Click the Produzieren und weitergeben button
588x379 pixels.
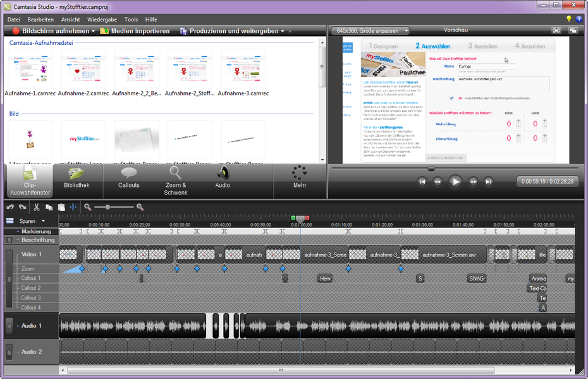click(230, 31)
